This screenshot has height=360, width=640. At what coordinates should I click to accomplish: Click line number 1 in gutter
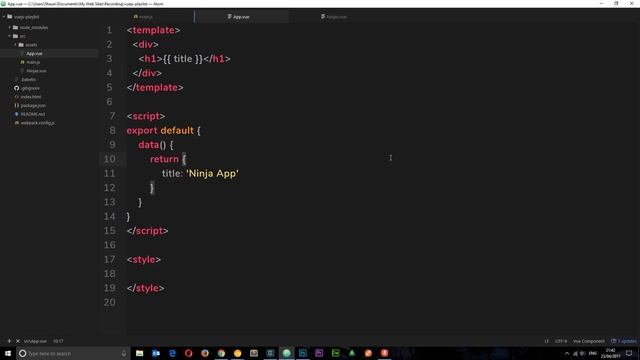click(x=109, y=30)
